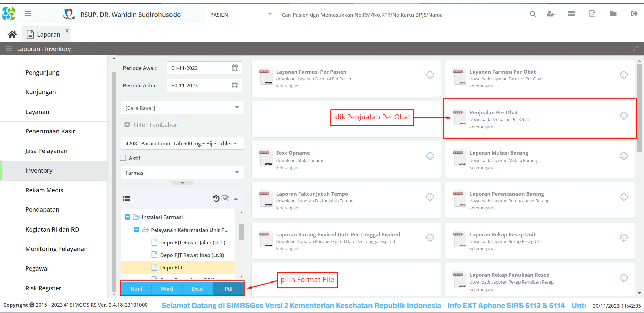The width and height of the screenshot is (644, 313).
Task: Click download cloud icon for Stok Opname
Action: point(430,156)
